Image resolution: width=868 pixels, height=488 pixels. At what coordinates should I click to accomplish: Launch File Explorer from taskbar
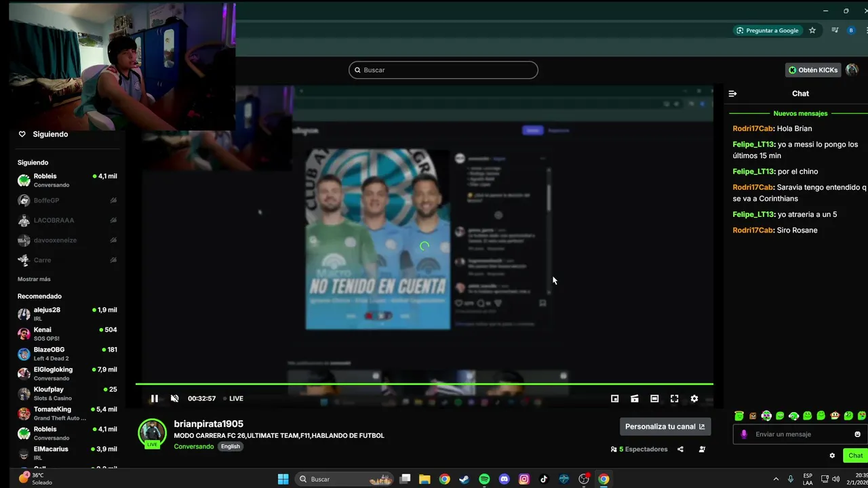pyautogui.click(x=425, y=479)
